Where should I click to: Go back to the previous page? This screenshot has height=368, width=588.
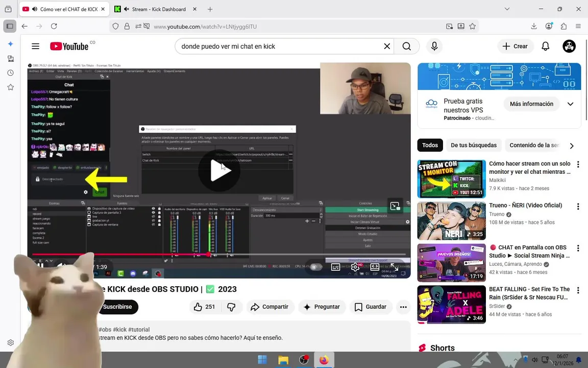24,26
